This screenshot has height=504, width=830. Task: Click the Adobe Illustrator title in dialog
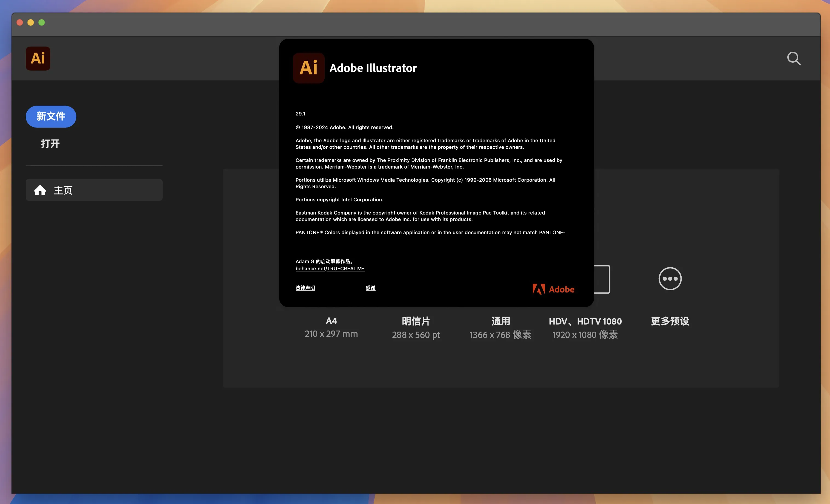pyautogui.click(x=373, y=68)
